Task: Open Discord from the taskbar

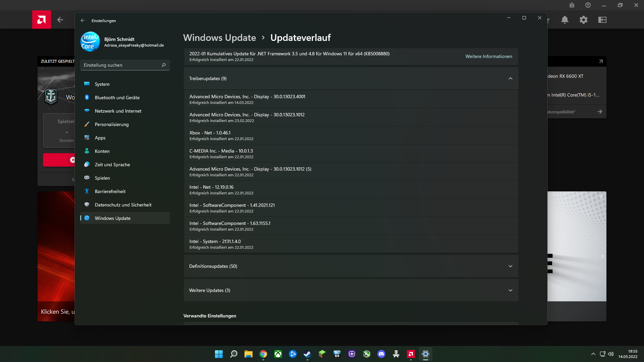Action: (x=381, y=354)
